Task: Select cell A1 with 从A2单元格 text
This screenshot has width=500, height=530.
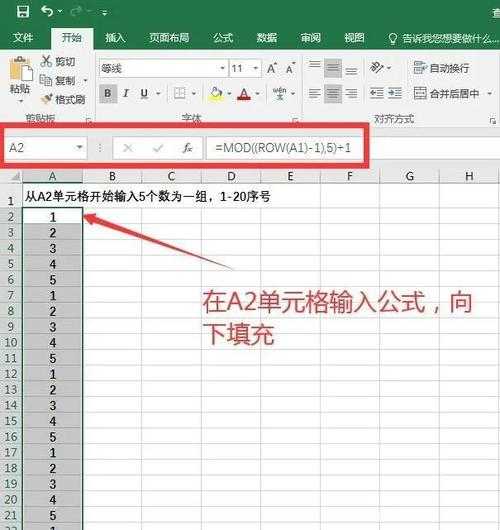Action: (x=52, y=196)
